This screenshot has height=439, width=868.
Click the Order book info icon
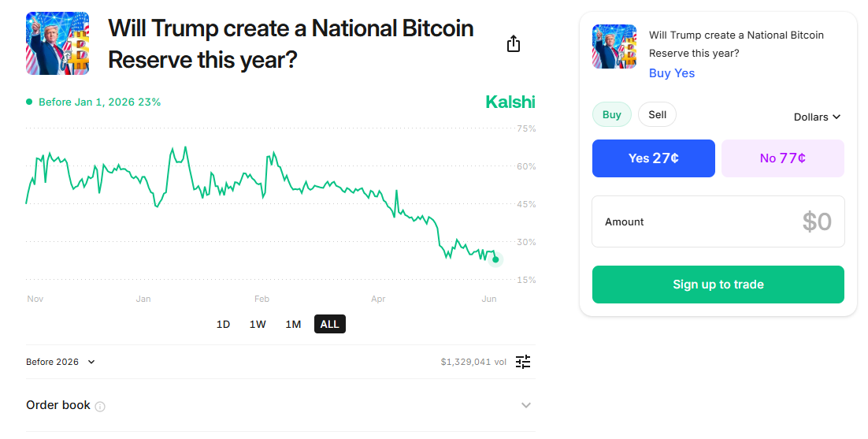[100, 407]
